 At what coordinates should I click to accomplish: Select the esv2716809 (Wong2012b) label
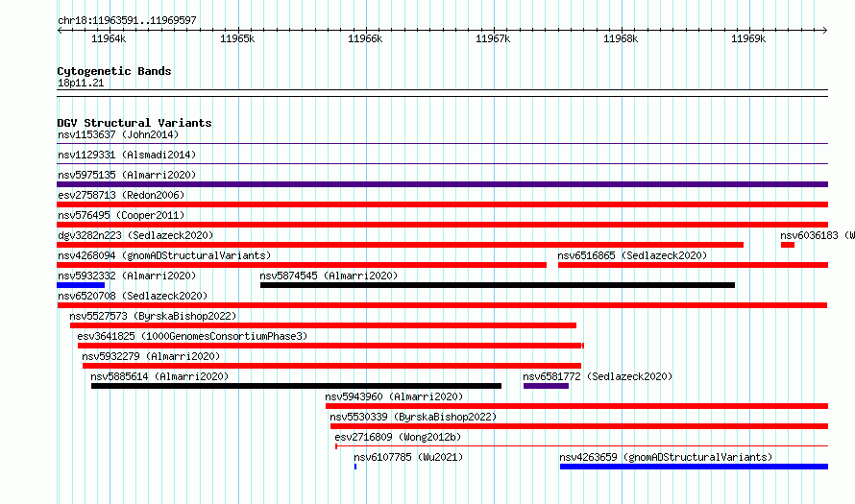click(398, 437)
